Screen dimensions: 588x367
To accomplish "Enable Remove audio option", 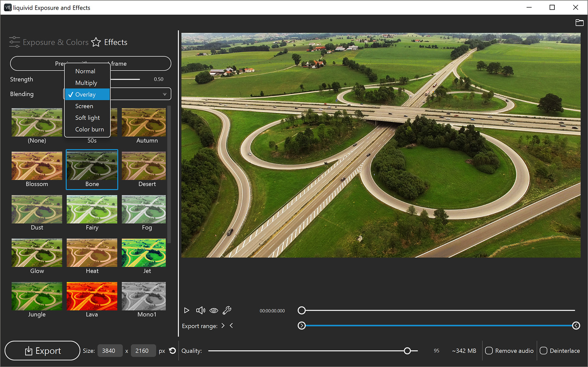I will point(489,351).
